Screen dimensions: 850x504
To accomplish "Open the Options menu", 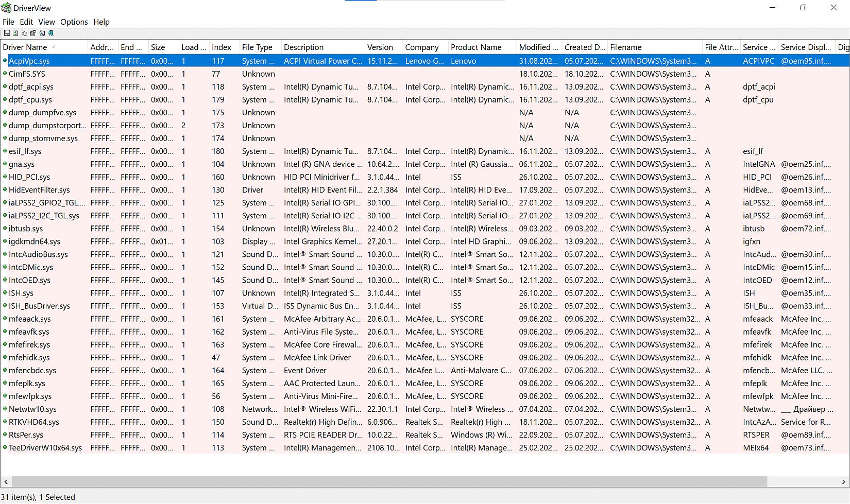I will 74,22.
